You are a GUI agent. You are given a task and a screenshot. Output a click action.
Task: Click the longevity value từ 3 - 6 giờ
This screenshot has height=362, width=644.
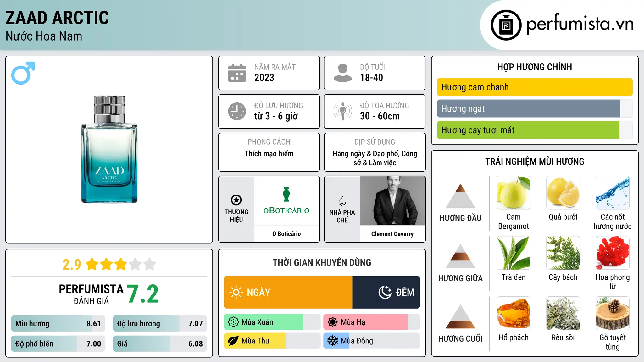point(276,116)
